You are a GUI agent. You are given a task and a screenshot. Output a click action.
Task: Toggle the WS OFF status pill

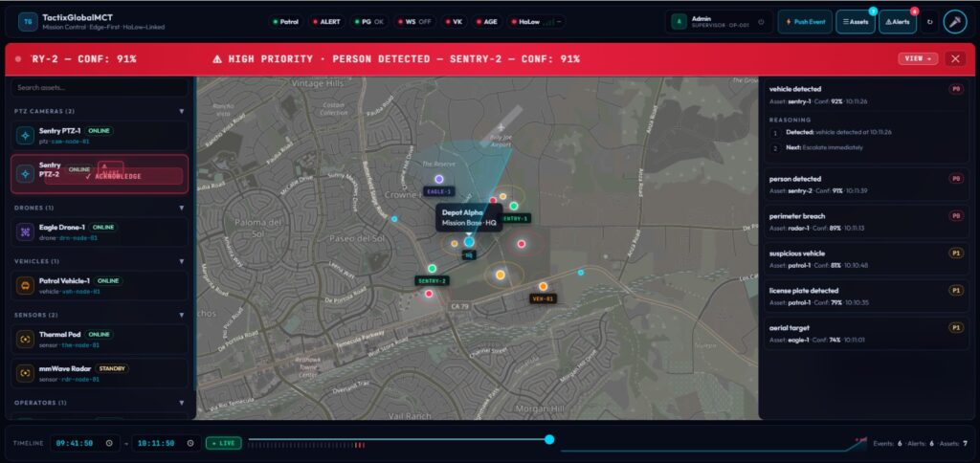(x=415, y=22)
